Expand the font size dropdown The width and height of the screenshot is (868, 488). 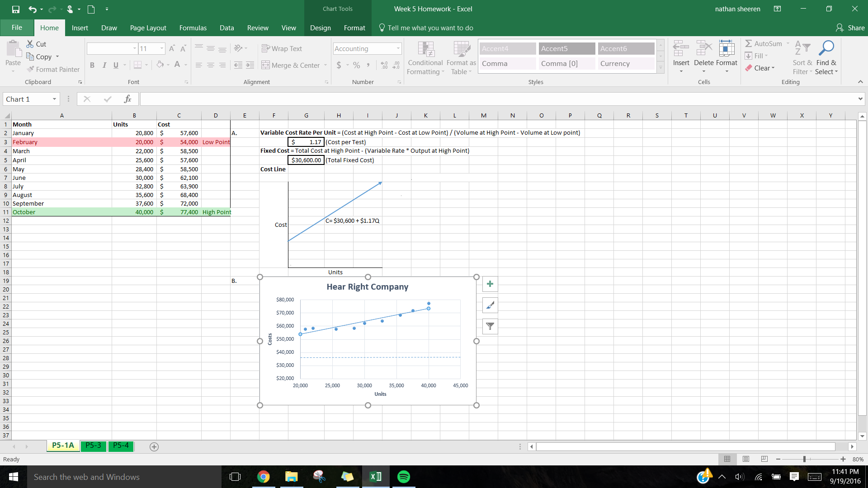pyautogui.click(x=162, y=48)
